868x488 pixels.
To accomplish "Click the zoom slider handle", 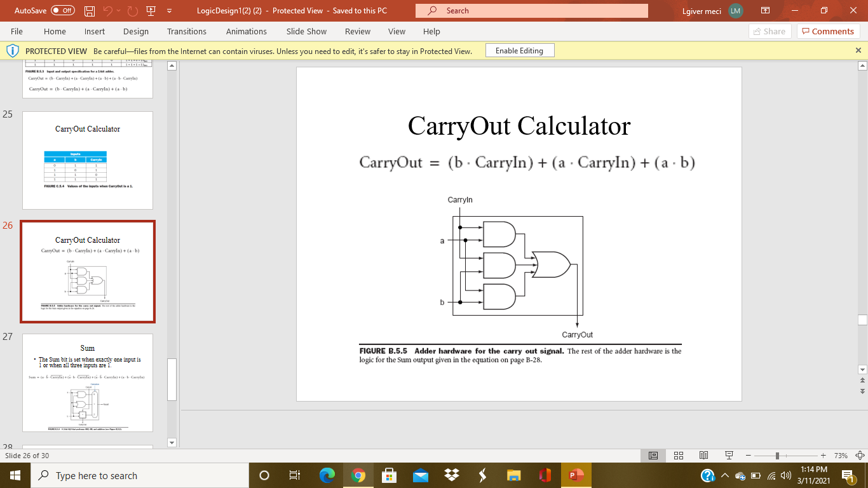I will 776,456.
